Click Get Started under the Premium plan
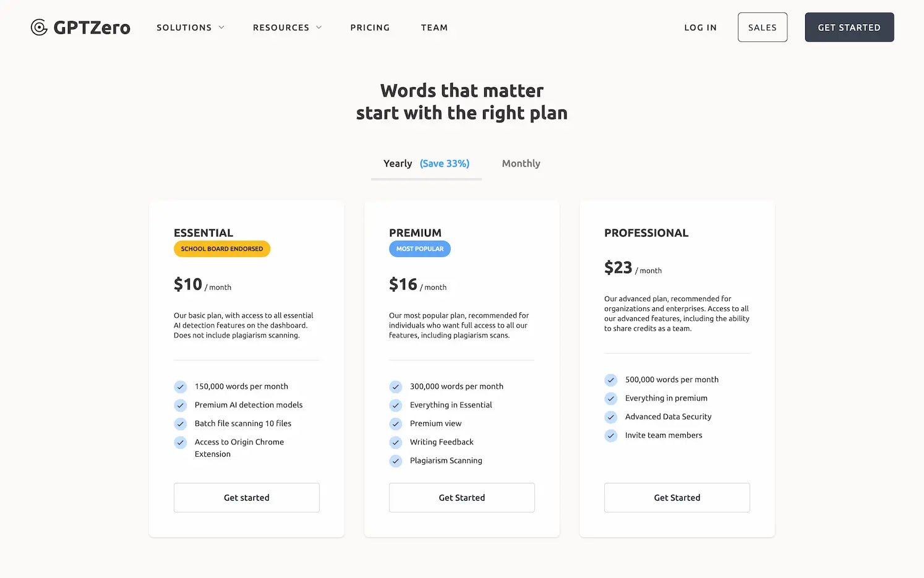Viewport: 924px width, 578px height. coord(461,498)
